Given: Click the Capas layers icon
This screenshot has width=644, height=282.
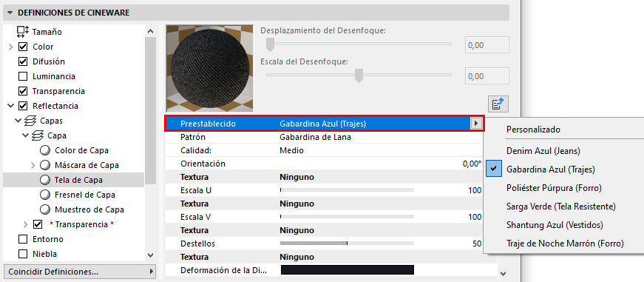Looking at the screenshot, I should tap(31, 121).
